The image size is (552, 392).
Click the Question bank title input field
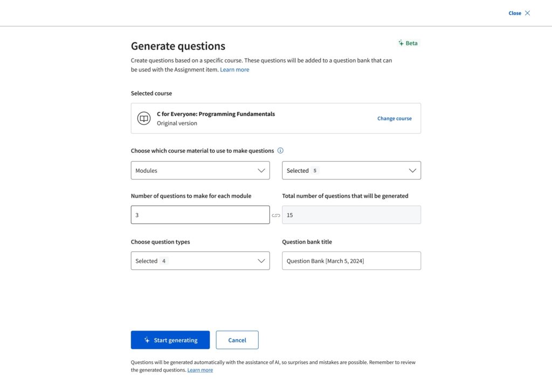click(x=351, y=261)
